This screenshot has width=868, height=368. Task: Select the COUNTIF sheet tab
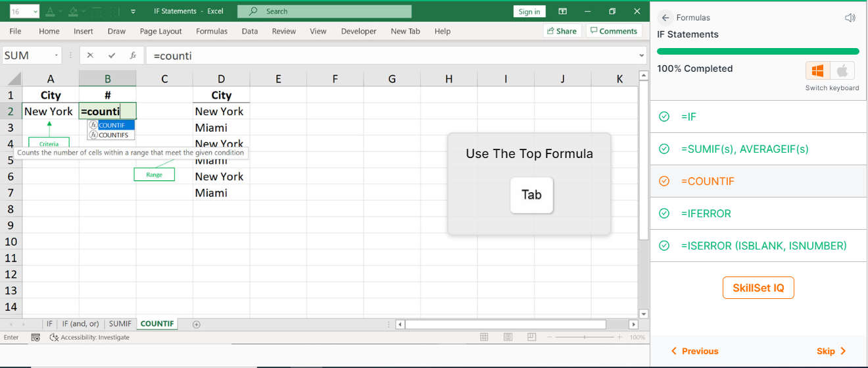pos(157,324)
